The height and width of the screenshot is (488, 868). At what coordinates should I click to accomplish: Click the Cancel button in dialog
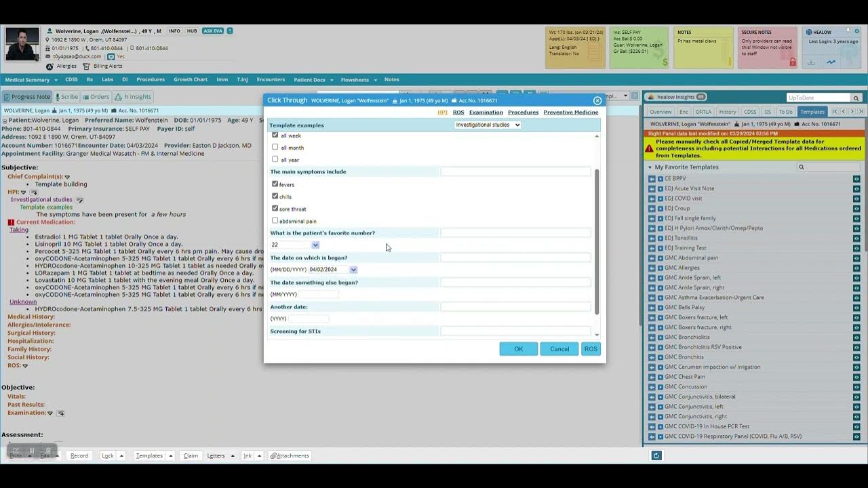pyautogui.click(x=559, y=349)
